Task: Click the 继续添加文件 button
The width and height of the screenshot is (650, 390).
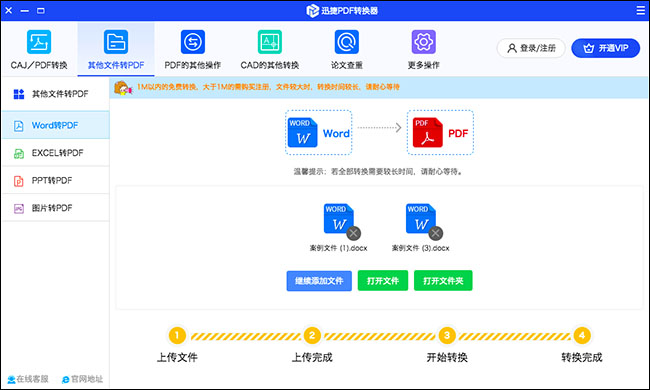Action: pyautogui.click(x=319, y=281)
